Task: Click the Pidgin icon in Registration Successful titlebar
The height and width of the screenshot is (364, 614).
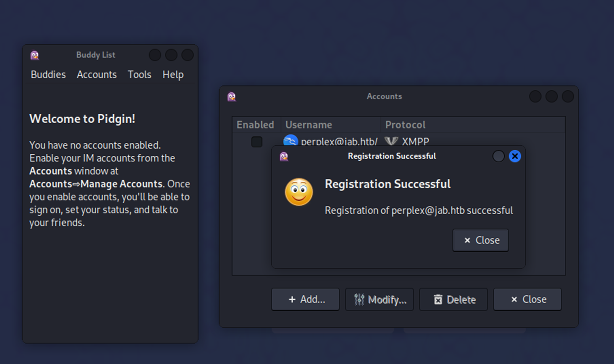Action: 284,157
